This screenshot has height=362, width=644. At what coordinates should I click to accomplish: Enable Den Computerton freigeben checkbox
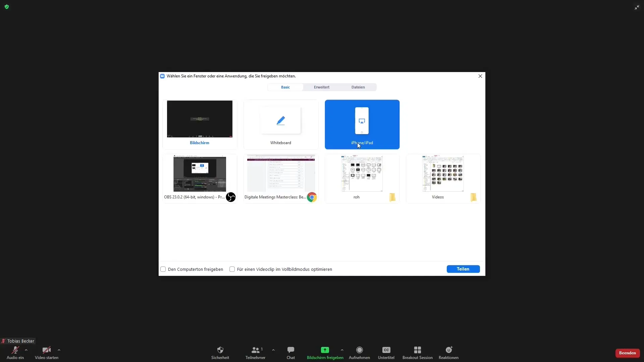[163, 269]
